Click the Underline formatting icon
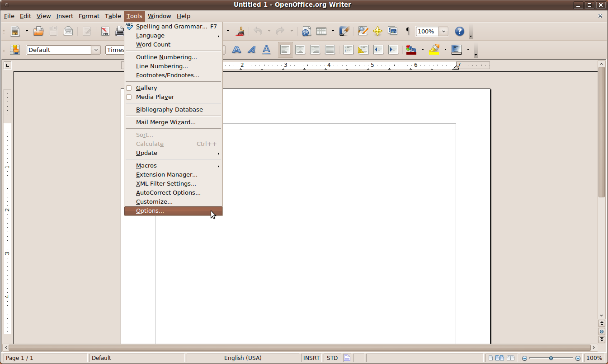The height and width of the screenshot is (364, 608). 267,50
